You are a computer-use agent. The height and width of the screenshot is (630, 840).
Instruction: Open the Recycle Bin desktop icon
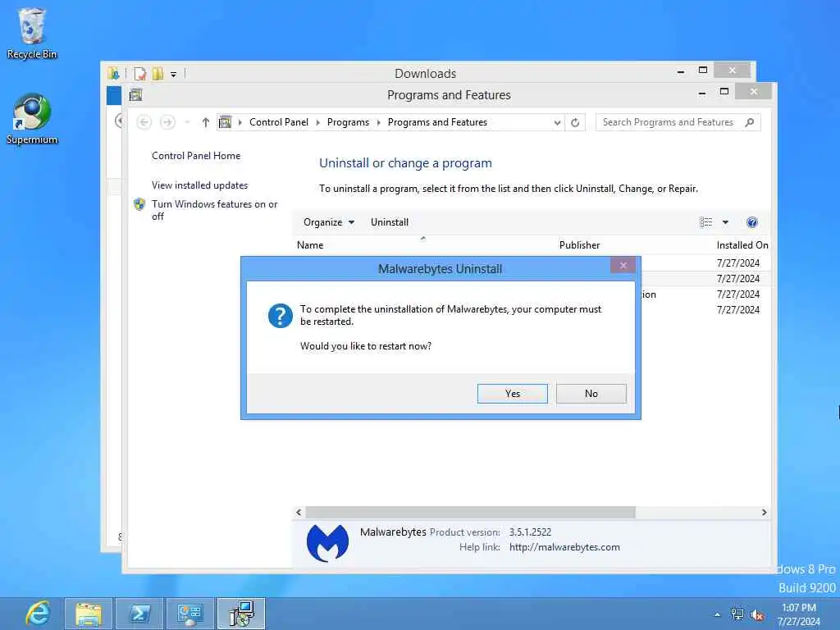click(32, 33)
